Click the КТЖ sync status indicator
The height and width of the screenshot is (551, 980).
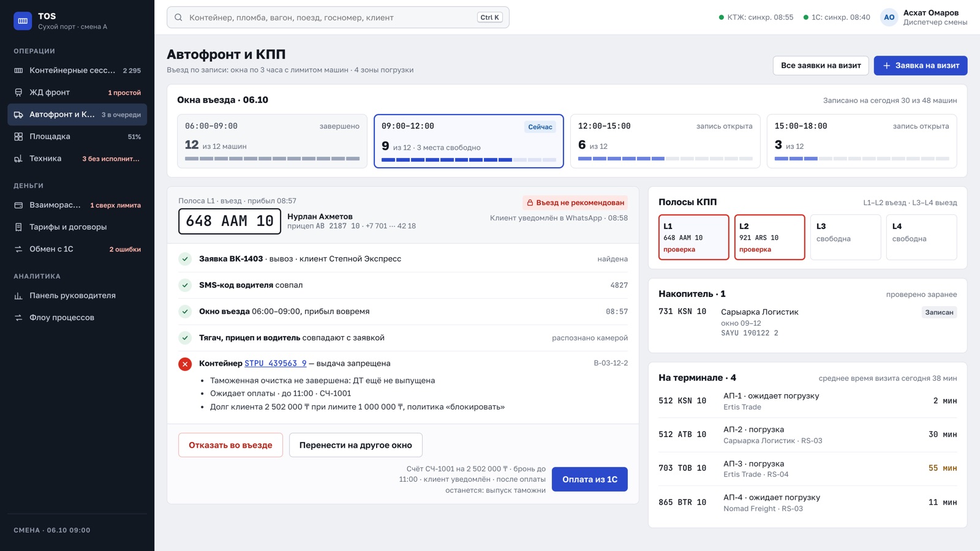click(x=756, y=18)
